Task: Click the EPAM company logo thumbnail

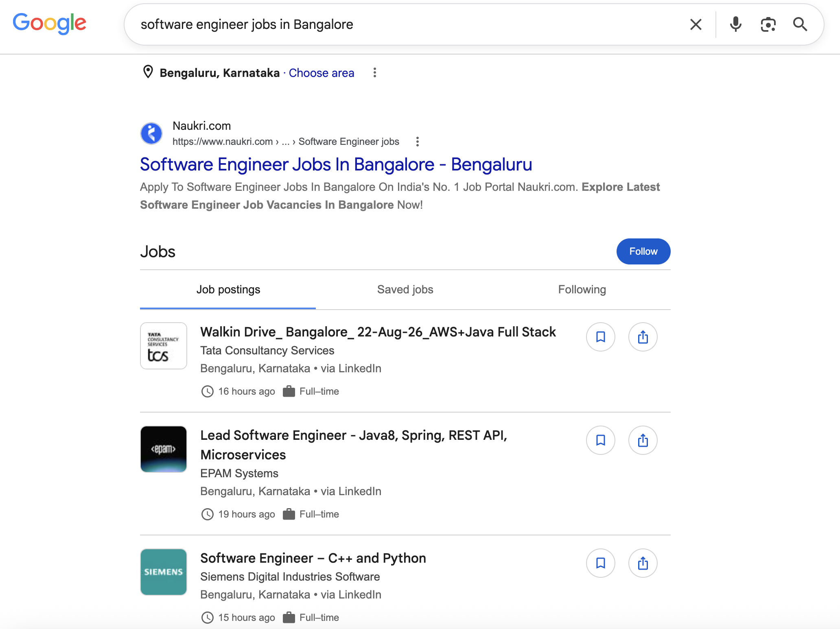Action: coord(164,449)
